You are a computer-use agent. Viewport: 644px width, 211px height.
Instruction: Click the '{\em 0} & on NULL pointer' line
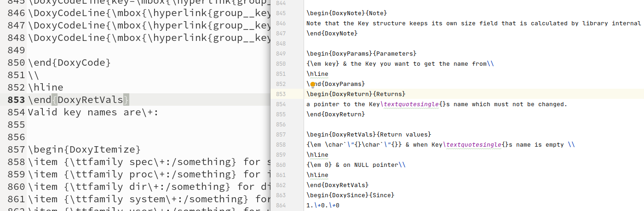356,165
